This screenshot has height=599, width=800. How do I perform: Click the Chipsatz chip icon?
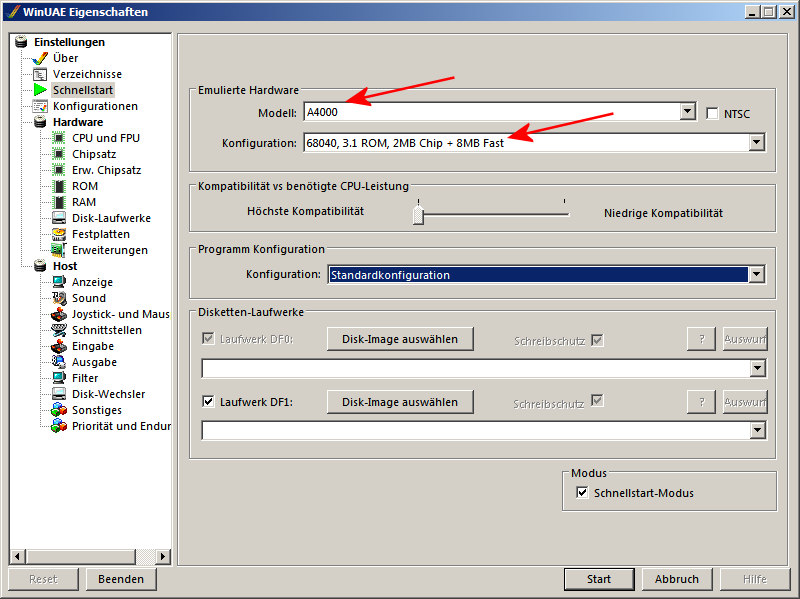tap(59, 154)
